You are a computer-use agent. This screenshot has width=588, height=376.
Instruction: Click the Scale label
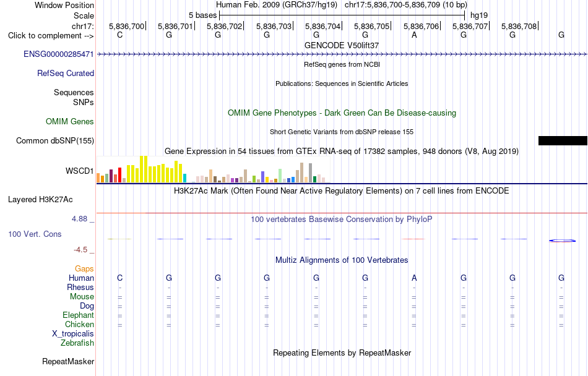(84, 16)
